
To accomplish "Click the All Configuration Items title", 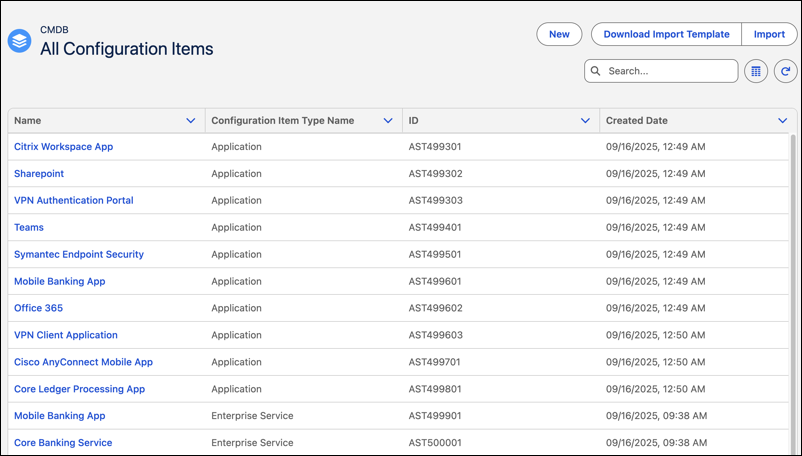I will (x=126, y=49).
